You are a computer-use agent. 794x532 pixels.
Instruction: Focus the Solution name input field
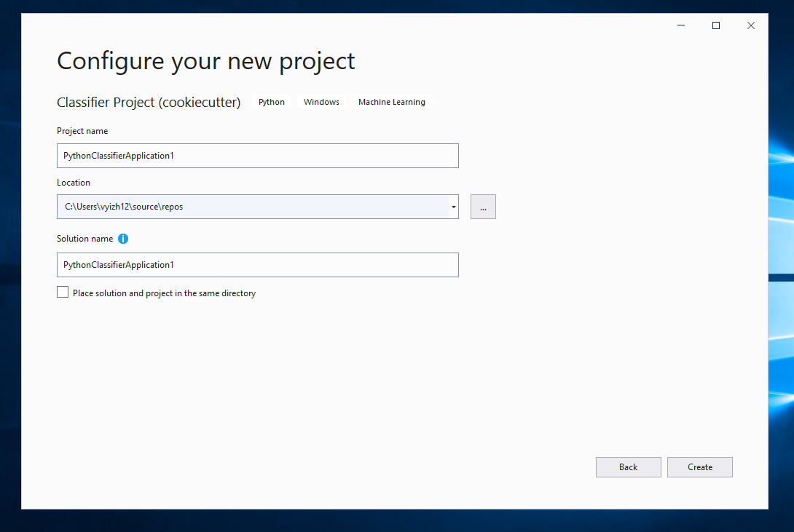258,265
